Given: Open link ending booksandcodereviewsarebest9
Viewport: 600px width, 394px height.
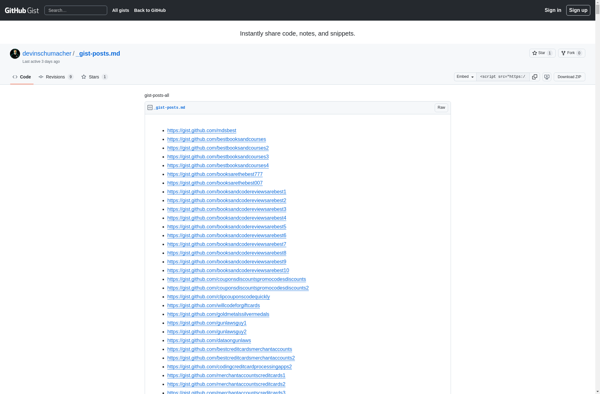Looking at the screenshot, I should 227,262.
